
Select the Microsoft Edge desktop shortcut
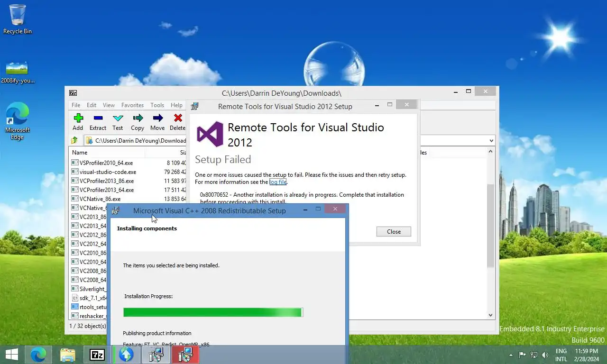click(18, 121)
